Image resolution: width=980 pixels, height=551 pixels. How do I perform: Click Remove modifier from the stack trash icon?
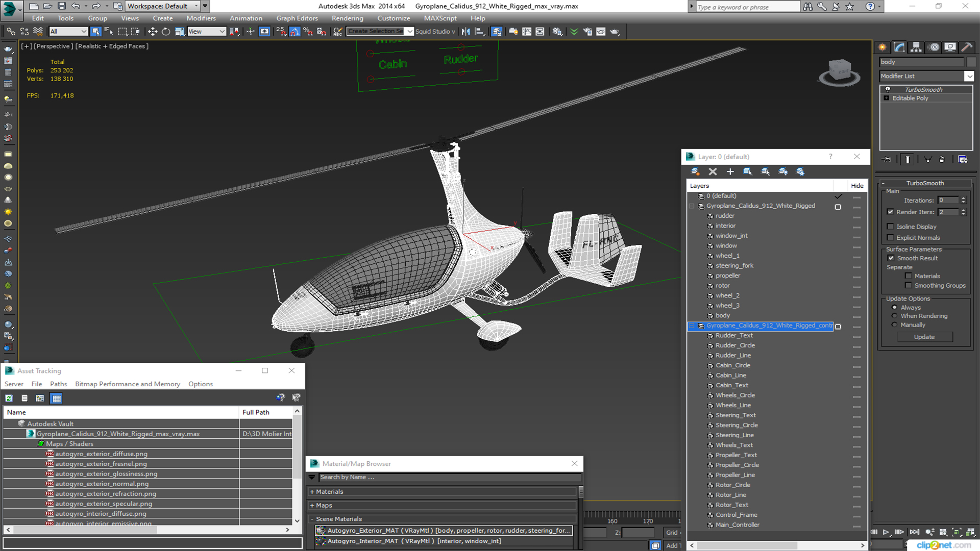(x=942, y=160)
